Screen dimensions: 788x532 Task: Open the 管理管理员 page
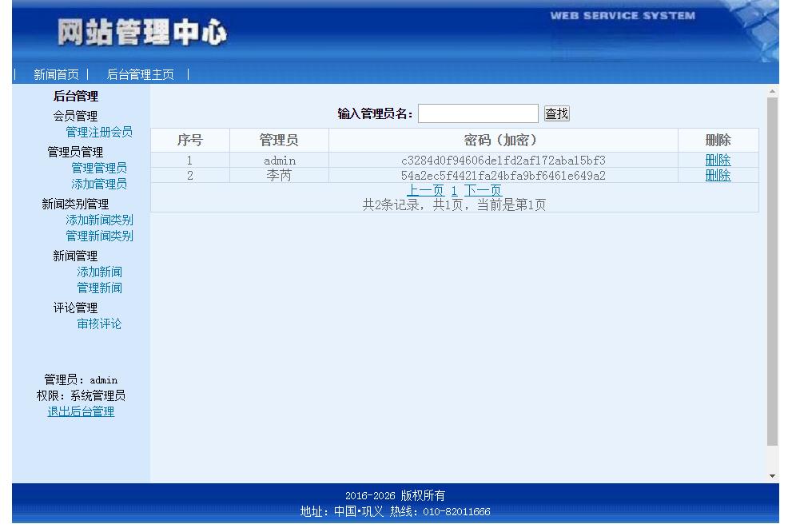click(98, 168)
